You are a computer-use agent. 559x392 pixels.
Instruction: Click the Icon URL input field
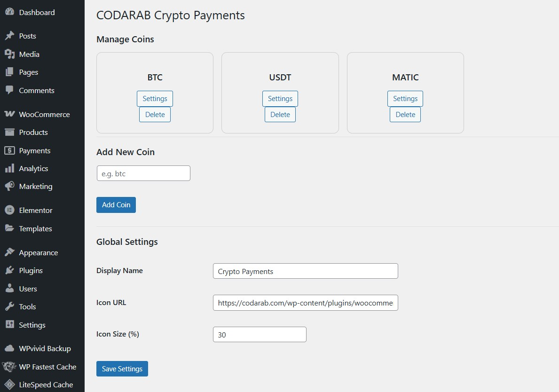pyautogui.click(x=306, y=303)
